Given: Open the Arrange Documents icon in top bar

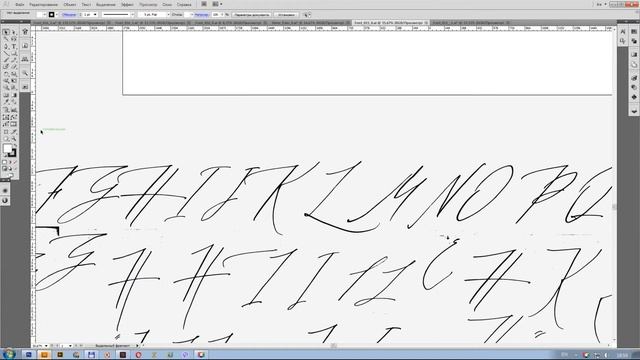Looking at the screenshot, I should 217,4.
